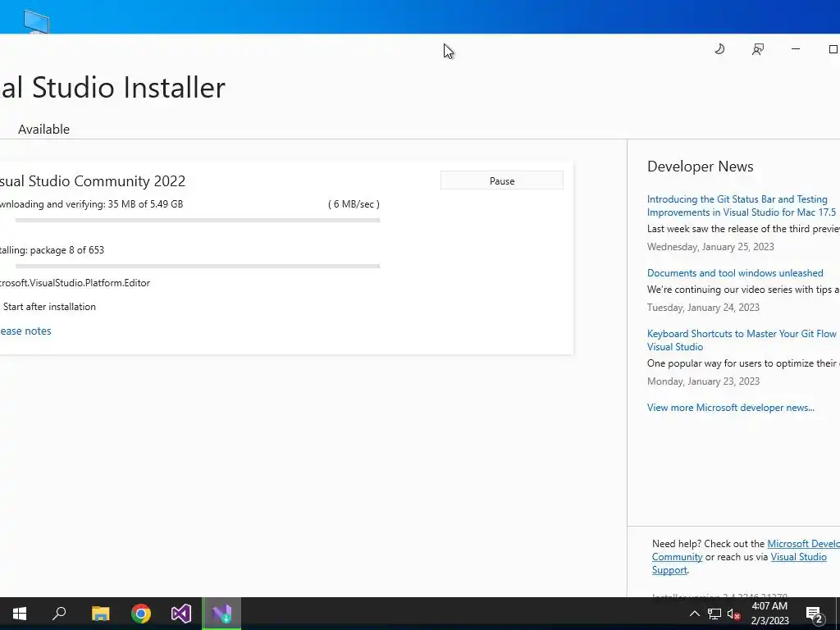Viewport: 840px width, 630px height.
Task: Select the Microsoft.VisualStudio.Platform.Editor package text
Action: point(75,283)
